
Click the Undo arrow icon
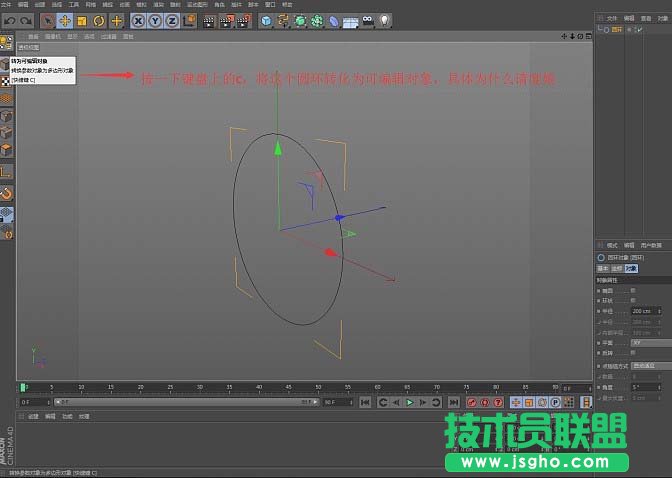10,21
